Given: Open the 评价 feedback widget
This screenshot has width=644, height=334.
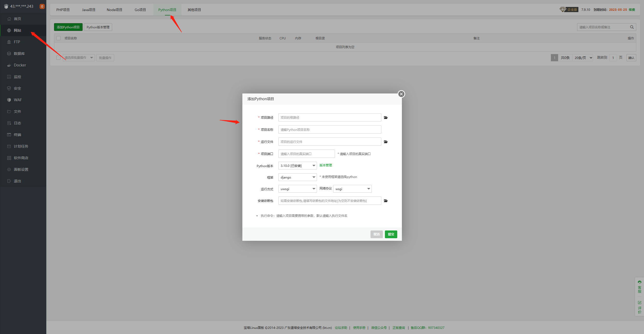Looking at the screenshot, I should (x=639, y=307).
